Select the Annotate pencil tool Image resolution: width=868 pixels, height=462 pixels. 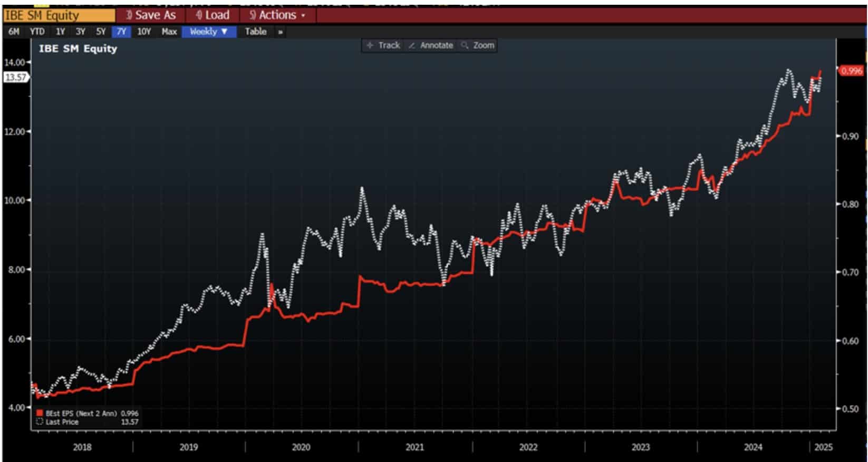pyautogui.click(x=431, y=45)
